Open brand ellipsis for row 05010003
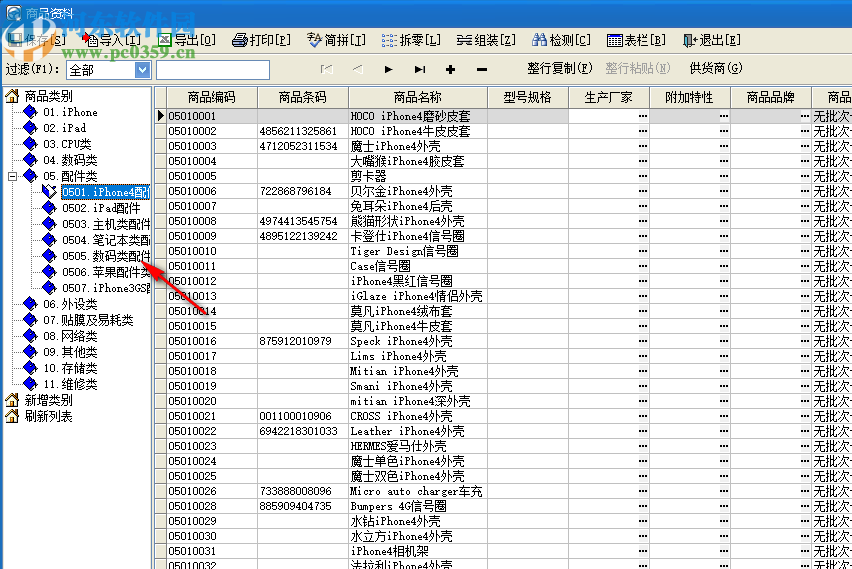This screenshot has width=852, height=569. click(805, 146)
